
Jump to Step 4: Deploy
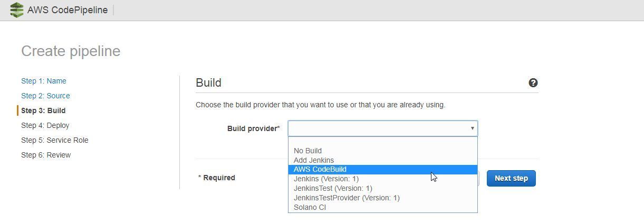pyautogui.click(x=45, y=125)
